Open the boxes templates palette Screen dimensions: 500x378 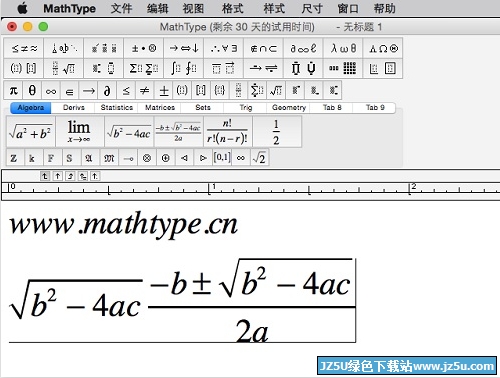(x=383, y=68)
